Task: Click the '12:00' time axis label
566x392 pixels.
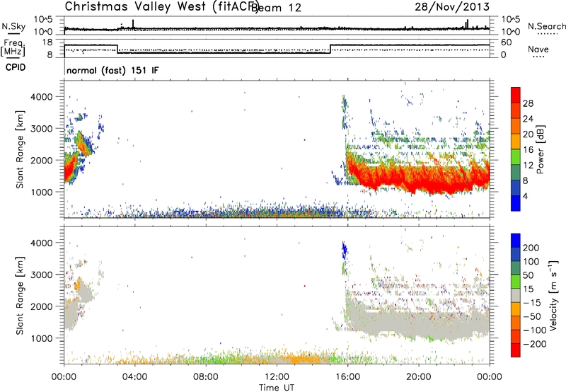Action: point(277,377)
